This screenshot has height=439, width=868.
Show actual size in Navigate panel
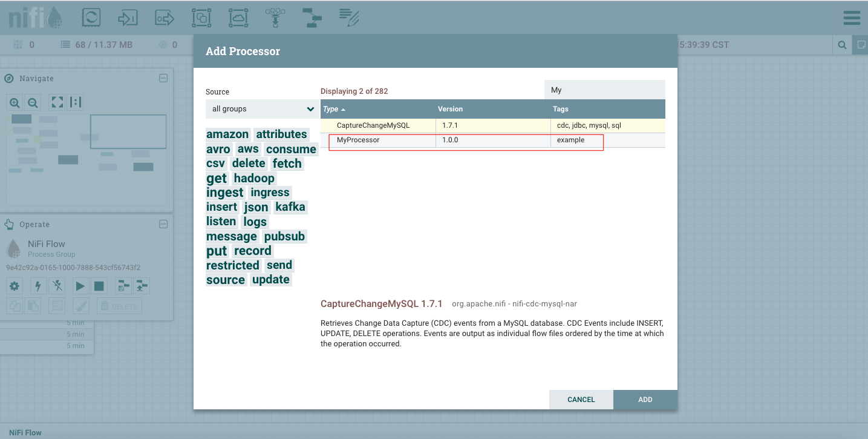click(76, 102)
